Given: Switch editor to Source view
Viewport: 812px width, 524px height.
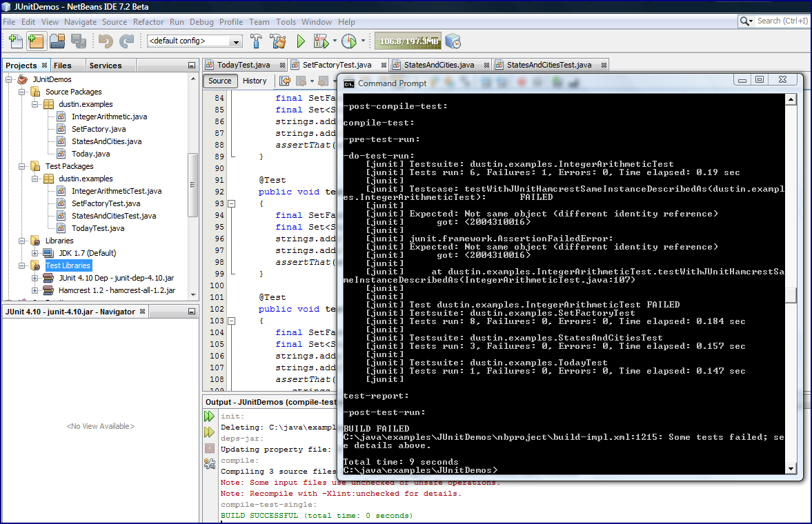Looking at the screenshot, I should coord(220,81).
